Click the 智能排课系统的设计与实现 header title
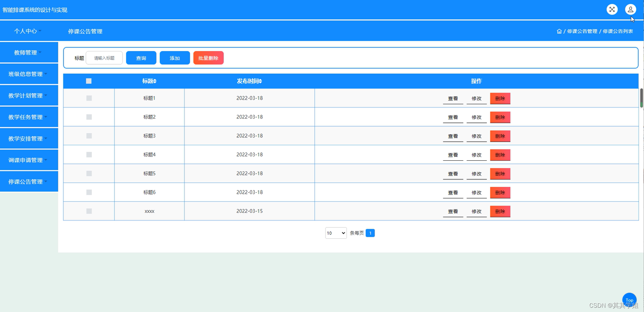Screen dimensions: 644x312 [35, 10]
